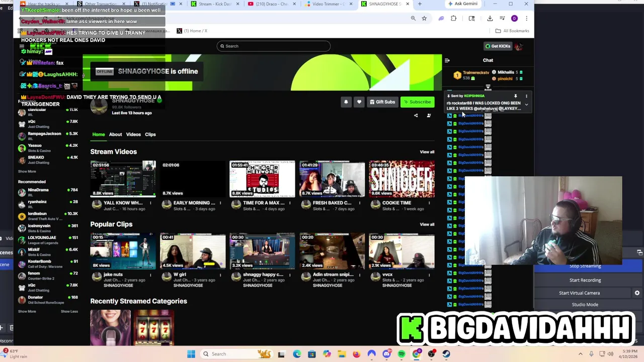
Task: Expand the pinned chat message chevron
Action: (526, 105)
